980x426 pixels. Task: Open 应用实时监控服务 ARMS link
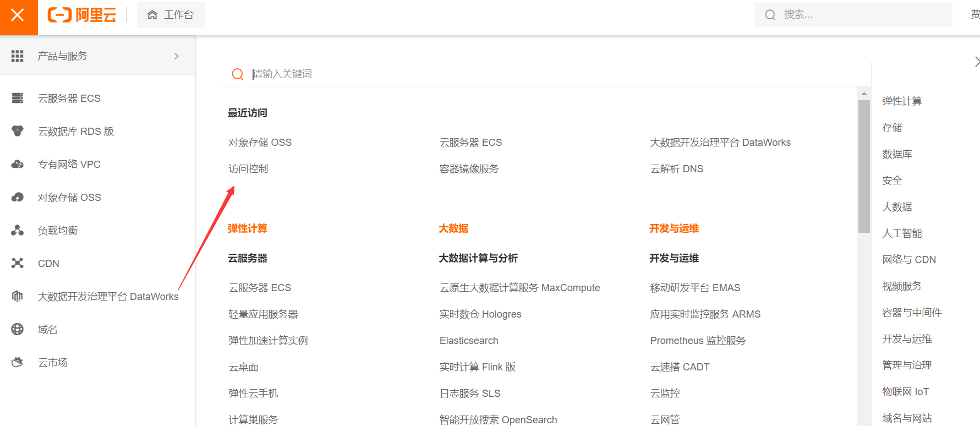705,314
